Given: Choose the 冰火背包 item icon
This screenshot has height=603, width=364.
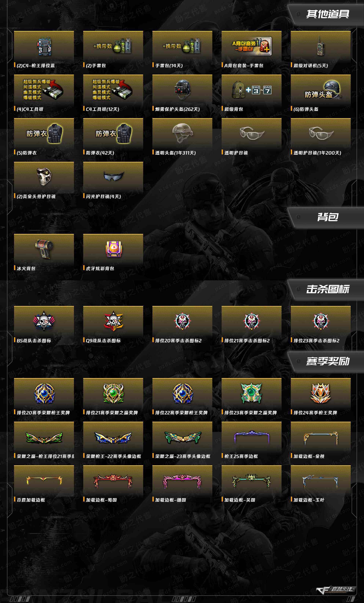Looking at the screenshot, I should (x=44, y=249).
